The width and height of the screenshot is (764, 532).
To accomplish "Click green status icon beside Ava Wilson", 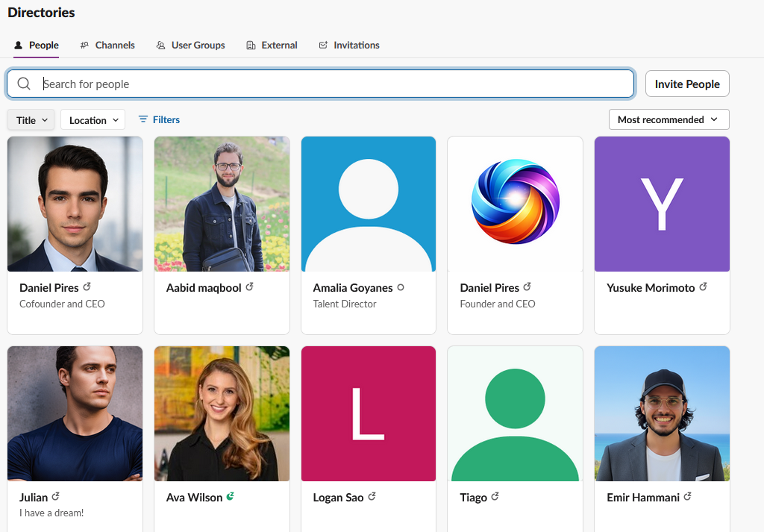I will [x=231, y=497].
